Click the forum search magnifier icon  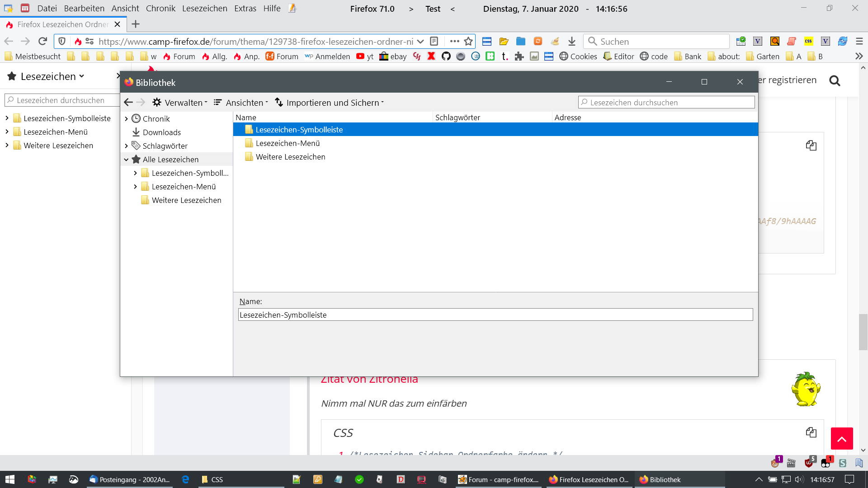pyautogui.click(x=835, y=80)
